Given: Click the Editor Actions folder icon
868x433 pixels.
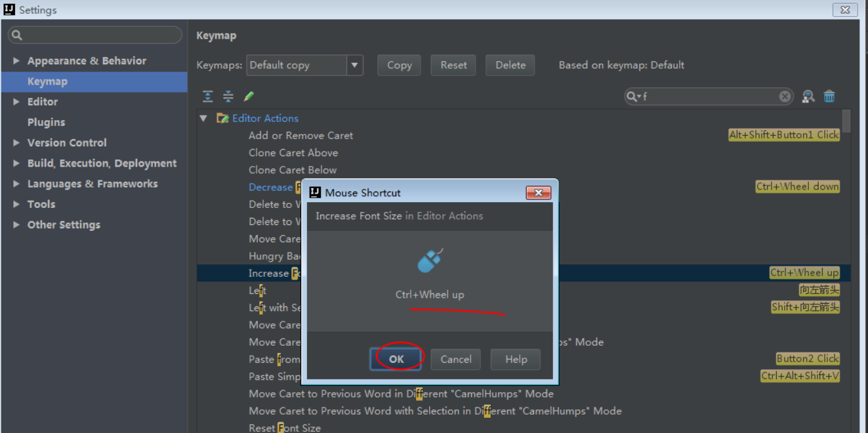Looking at the screenshot, I should (x=223, y=118).
